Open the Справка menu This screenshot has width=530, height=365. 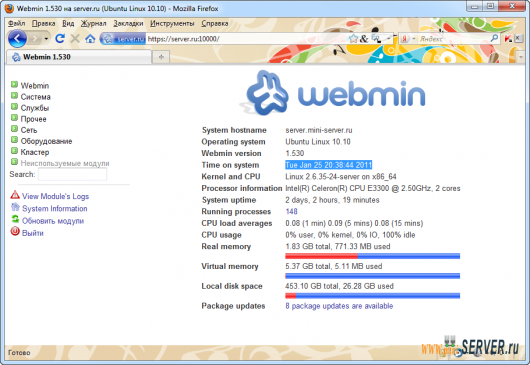215,23
